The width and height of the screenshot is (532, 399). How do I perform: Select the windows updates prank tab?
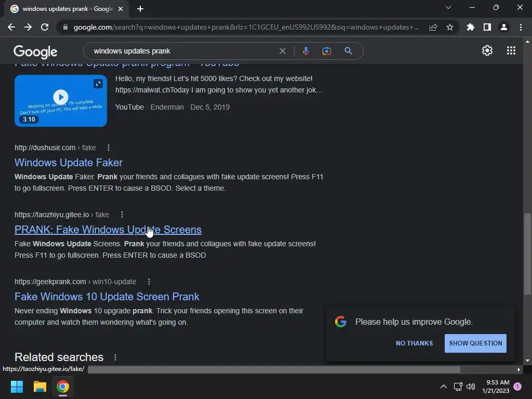[x=67, y=9]
